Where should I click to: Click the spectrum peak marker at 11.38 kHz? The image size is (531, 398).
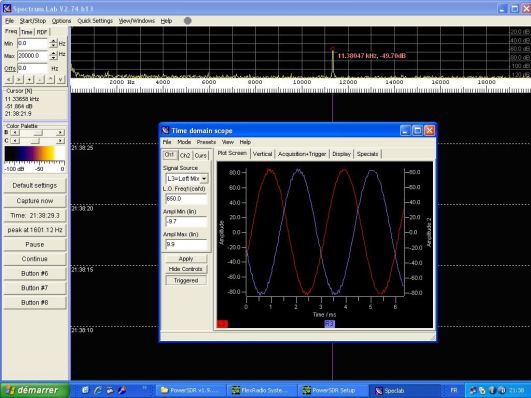point(333,49)
